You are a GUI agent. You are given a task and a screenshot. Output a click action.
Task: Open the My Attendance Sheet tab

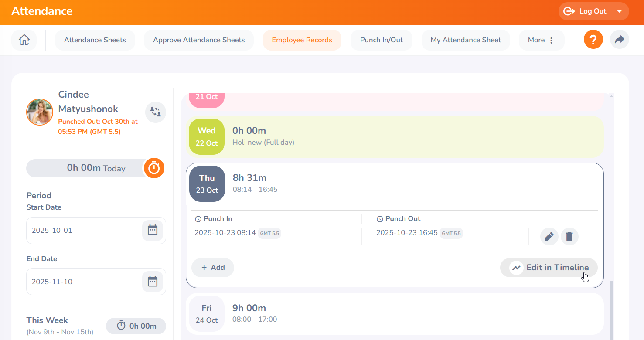466,40
